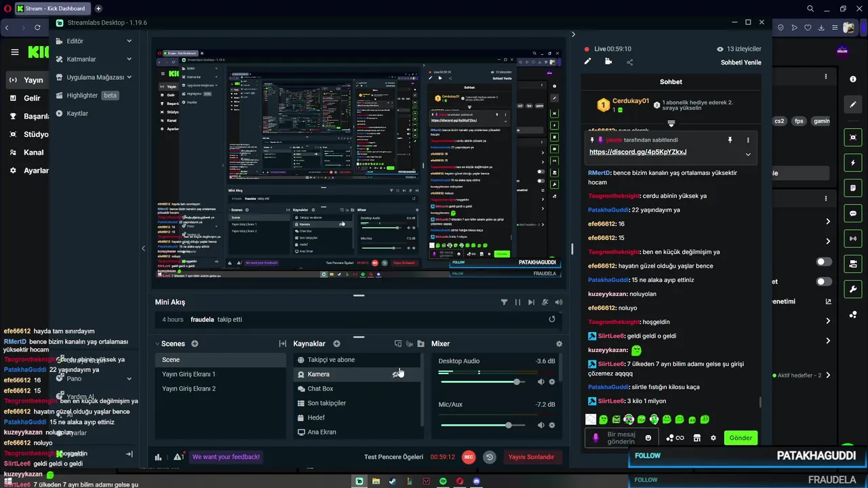Viewport: 868px width, 488px height.
Task: Adjust the Mic/Aux volume slider
Action: click(x=483, y=425)
